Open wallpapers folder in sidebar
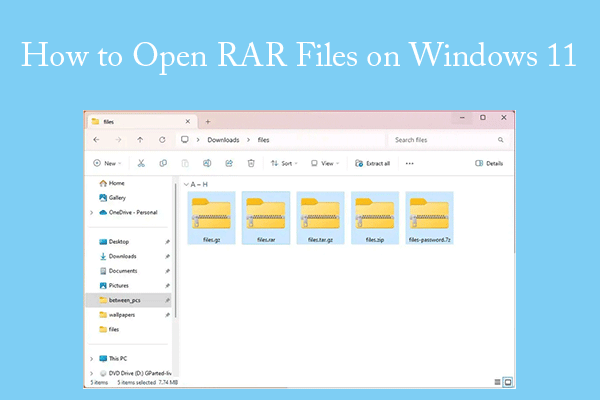This screenshot has width=600, height=400. click(x=117, y=315)
